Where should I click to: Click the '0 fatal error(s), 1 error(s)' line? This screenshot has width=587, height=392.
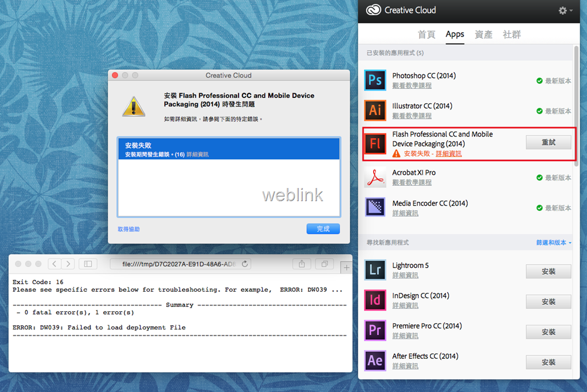coord(75,313)
